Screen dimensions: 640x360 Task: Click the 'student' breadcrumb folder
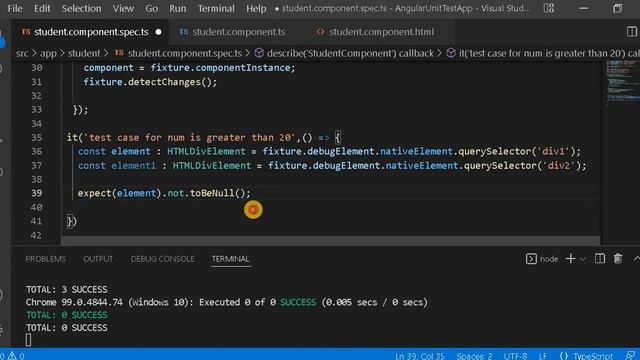pos(84,53)
